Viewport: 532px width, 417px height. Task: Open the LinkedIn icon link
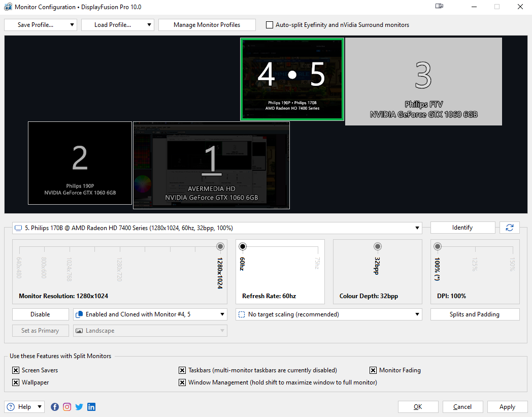coord(91,407)
